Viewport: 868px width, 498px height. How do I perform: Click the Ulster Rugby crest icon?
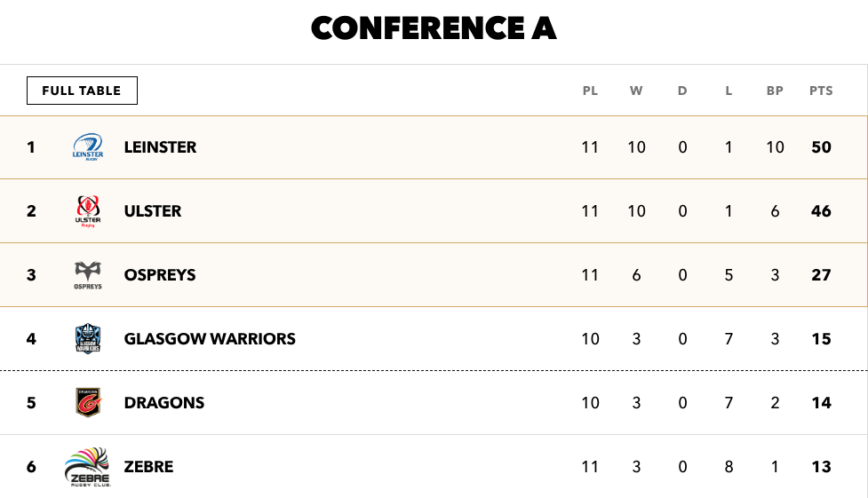pos(88,210)
